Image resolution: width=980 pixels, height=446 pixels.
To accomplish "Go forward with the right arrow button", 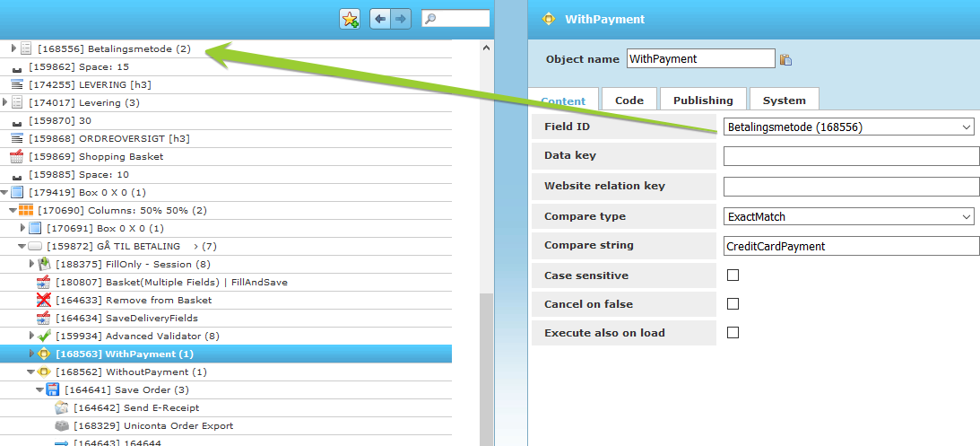I will [x=400, y=19].
